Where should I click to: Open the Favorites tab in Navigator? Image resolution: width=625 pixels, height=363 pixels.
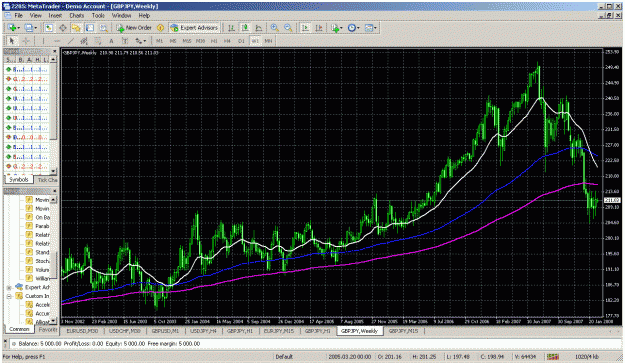pyautogui.click(x=47, y=330)
